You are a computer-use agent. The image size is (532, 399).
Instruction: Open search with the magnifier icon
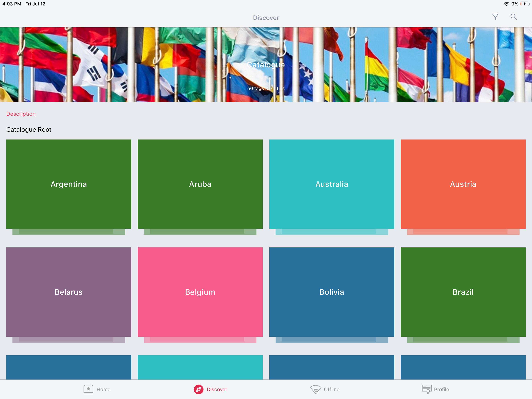(x=514, y=17)
